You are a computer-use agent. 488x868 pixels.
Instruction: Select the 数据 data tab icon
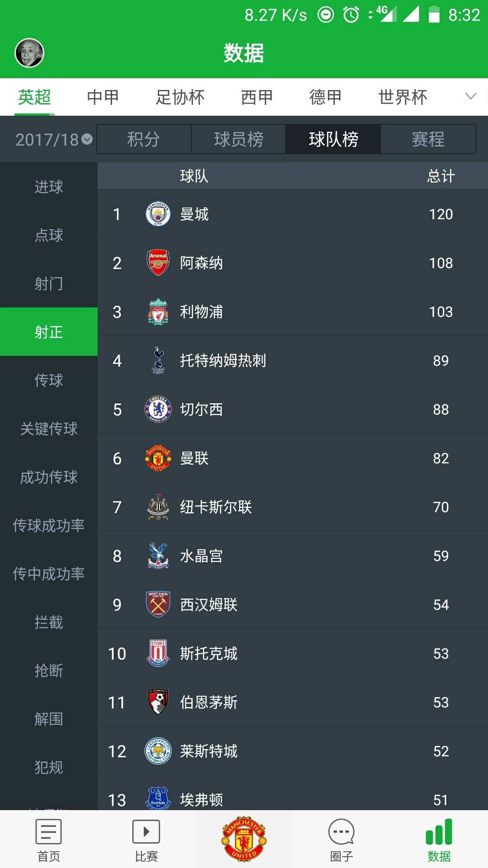click(440, 839)
